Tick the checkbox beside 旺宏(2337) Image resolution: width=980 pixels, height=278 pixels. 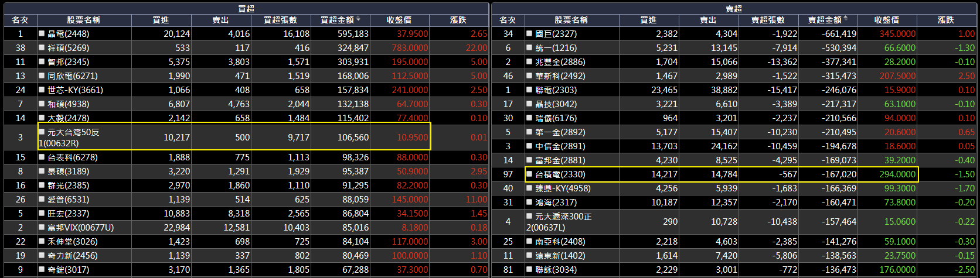point(42,214)
